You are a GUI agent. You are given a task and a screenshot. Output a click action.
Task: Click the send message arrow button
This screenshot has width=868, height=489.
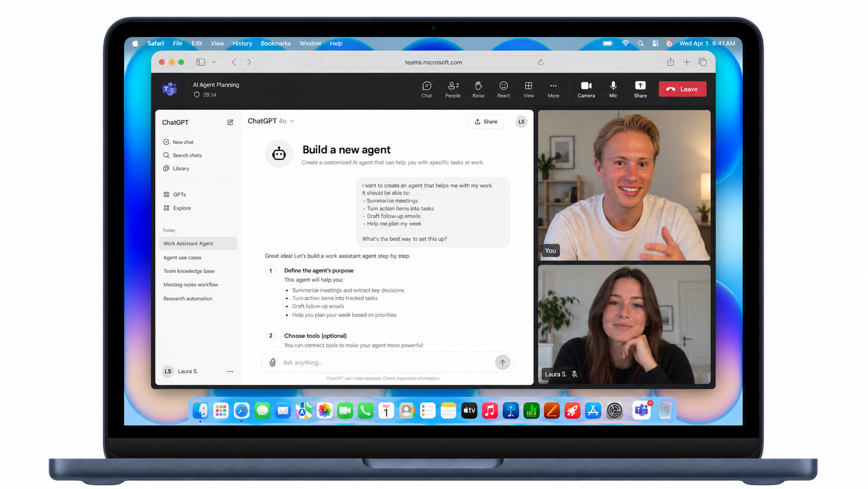[503, 362]
